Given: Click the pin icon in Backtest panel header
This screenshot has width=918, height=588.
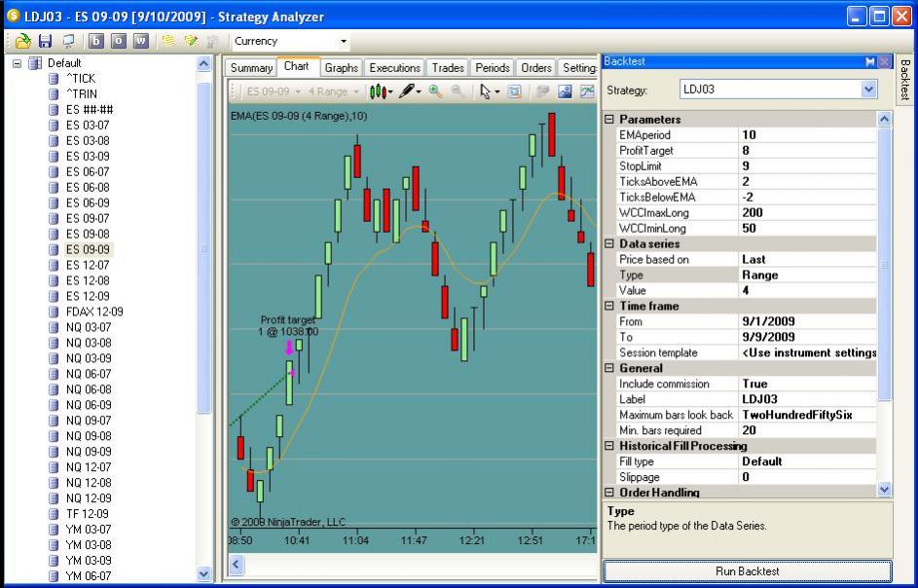Looking at the screenshot, I should click(x=870, y=61).
